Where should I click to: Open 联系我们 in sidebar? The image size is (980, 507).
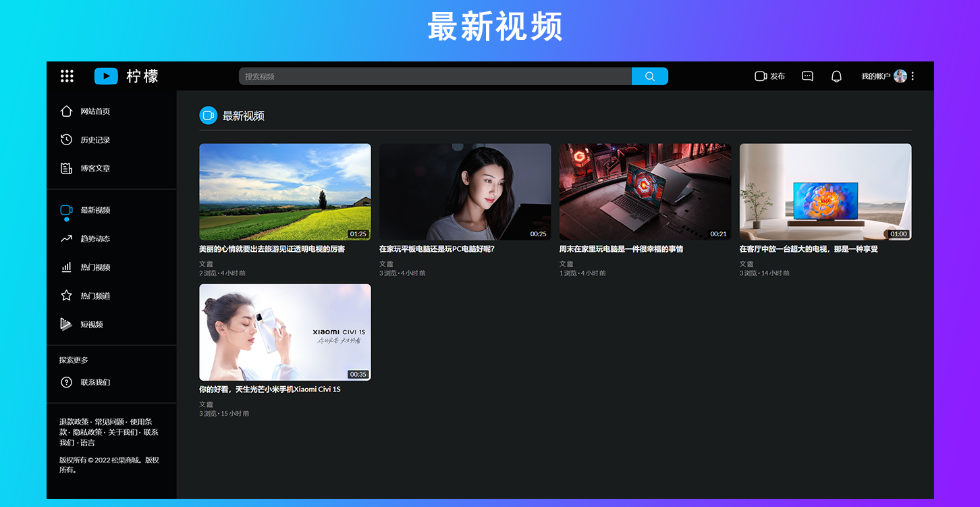(x=95, y=383)
